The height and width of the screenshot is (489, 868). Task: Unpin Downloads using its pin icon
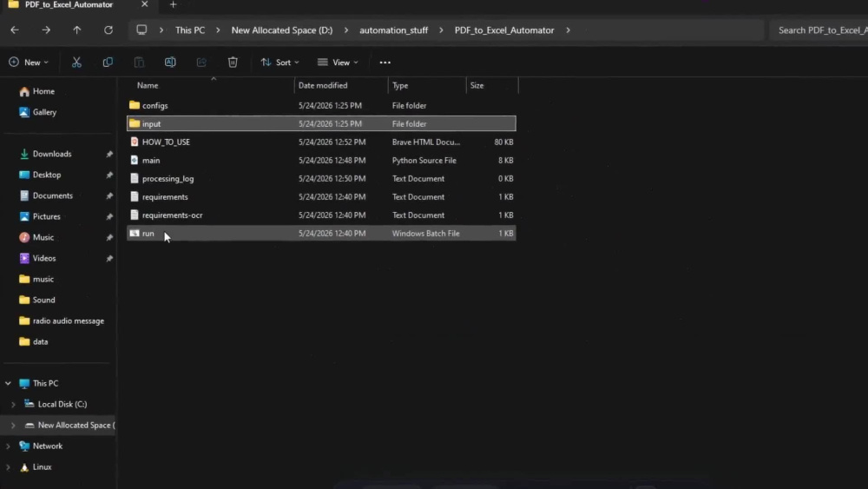pos(109,154)
